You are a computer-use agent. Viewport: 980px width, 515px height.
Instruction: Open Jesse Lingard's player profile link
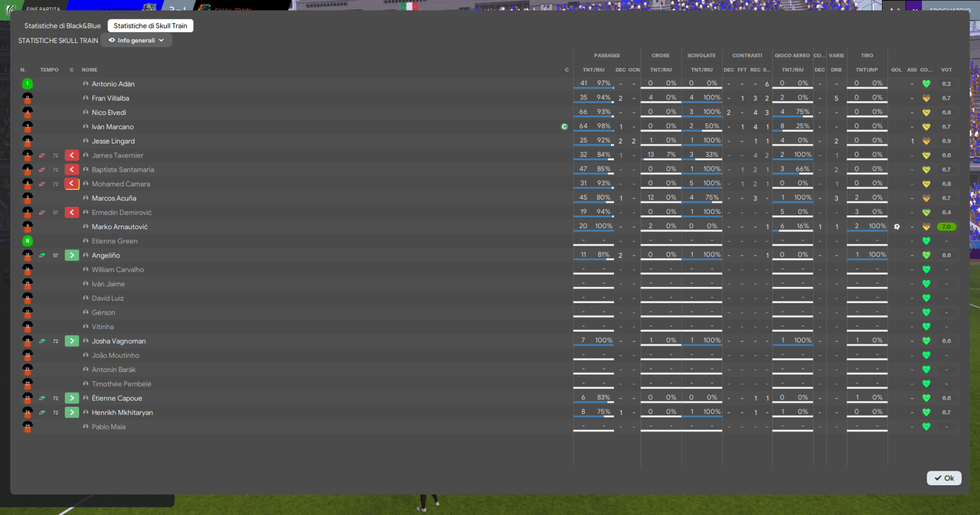click(x=113, y=142)
